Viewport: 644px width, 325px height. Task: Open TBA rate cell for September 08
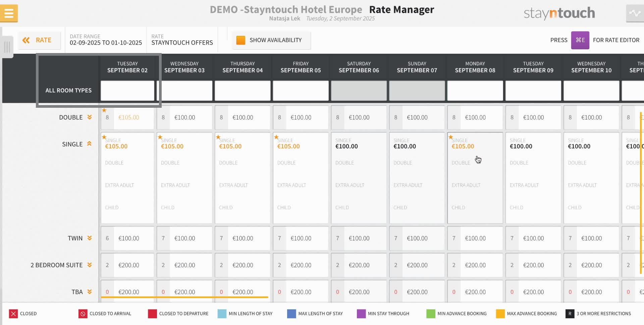(x=475, y=291)
